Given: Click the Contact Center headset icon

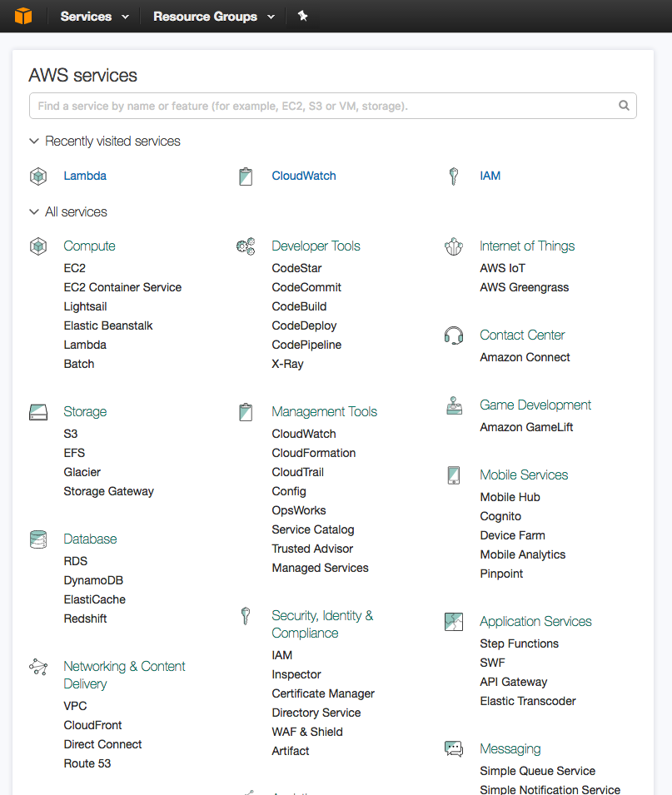Looking at the screenshot, I should coord(454,335).
